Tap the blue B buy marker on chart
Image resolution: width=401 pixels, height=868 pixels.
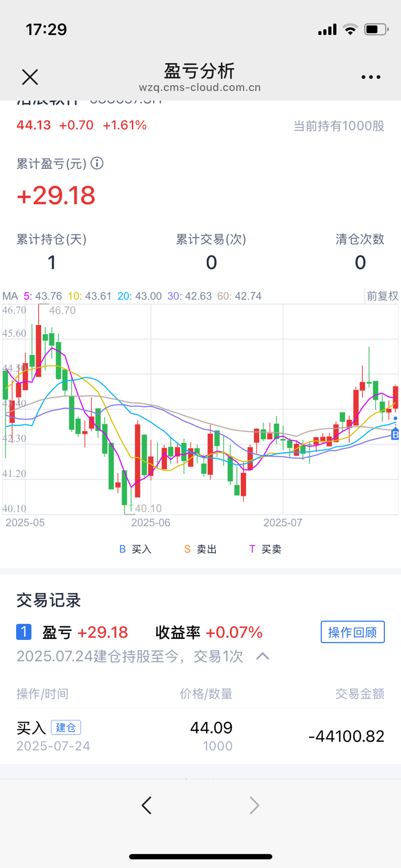(x=395, y=434)
